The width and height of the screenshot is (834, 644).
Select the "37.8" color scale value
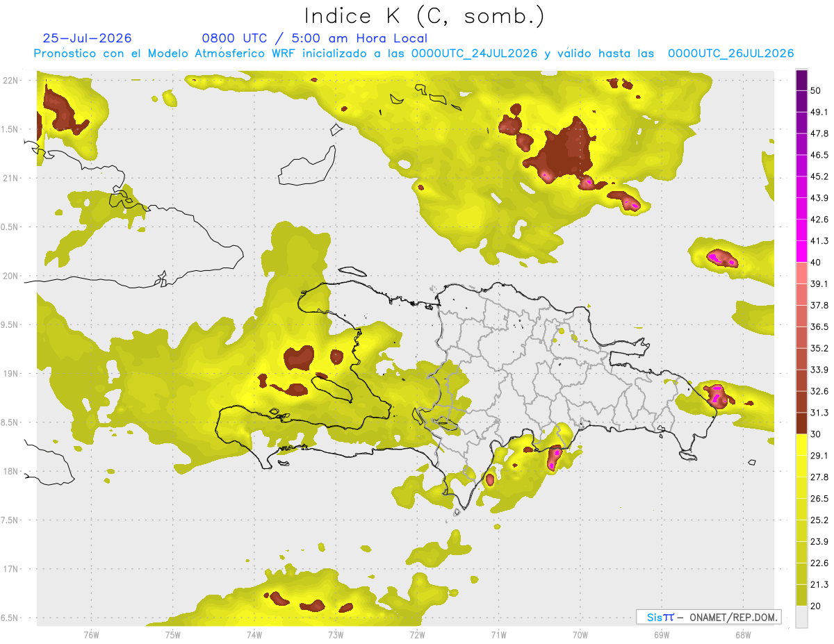pos(819,306)
